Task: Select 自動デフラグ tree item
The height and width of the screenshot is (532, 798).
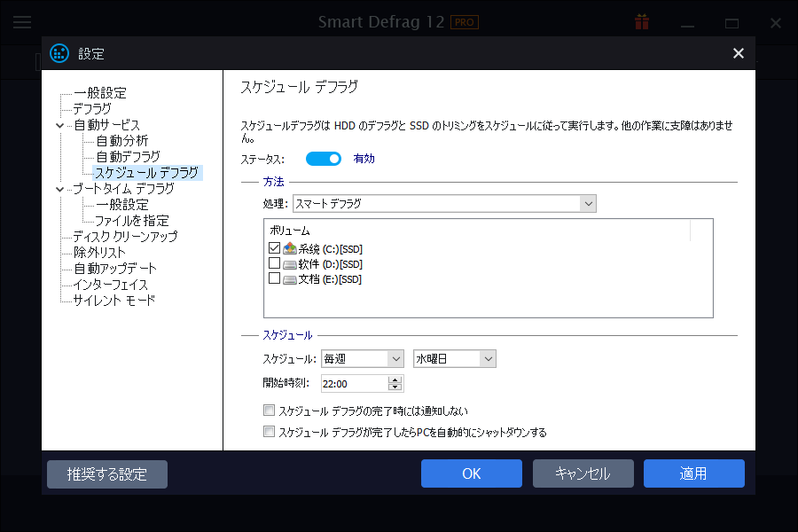Action: pos(128,157)
